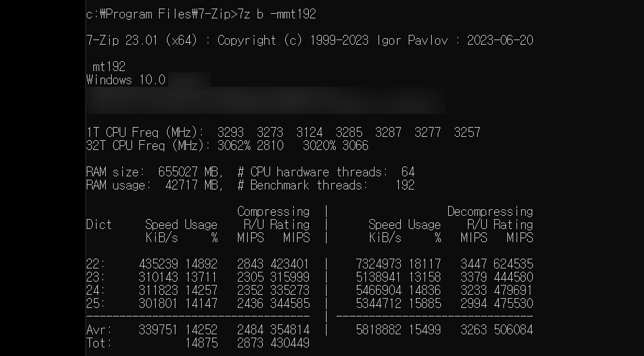Click the Avr decompress rating 506084
The image size is (644, 356).
pyautogui.click(x=513, y=330)
